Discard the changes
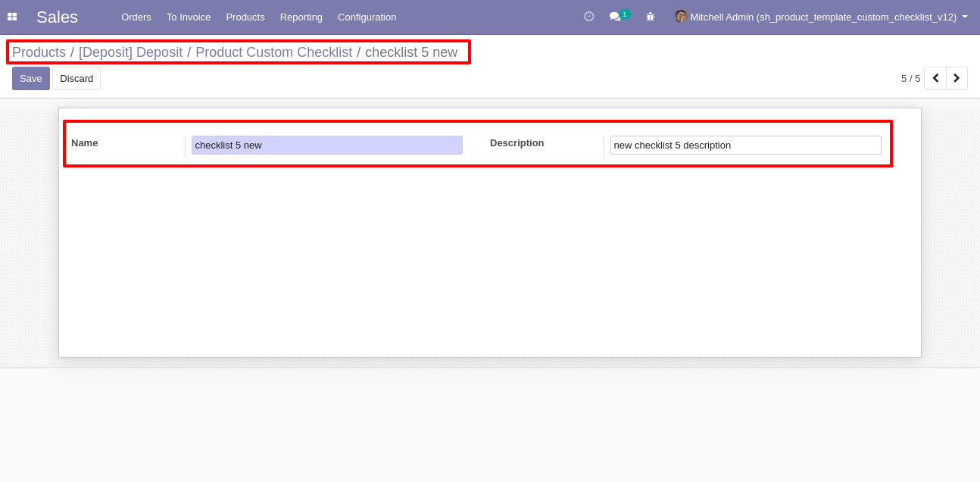 (x=76, y=78)
